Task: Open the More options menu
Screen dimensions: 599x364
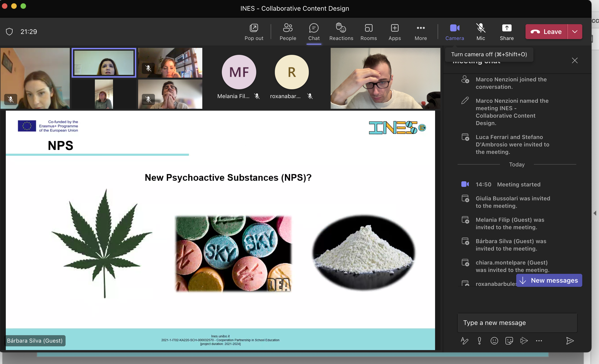Action: pyautogui.click(x=421, y=32)
